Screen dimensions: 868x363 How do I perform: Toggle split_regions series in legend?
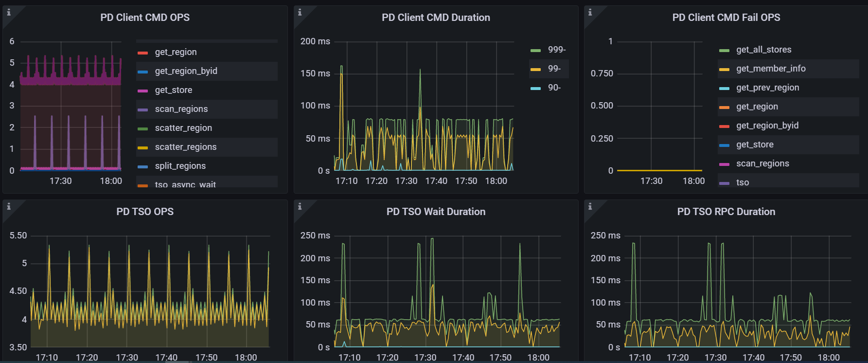click(x=180, y=166)
